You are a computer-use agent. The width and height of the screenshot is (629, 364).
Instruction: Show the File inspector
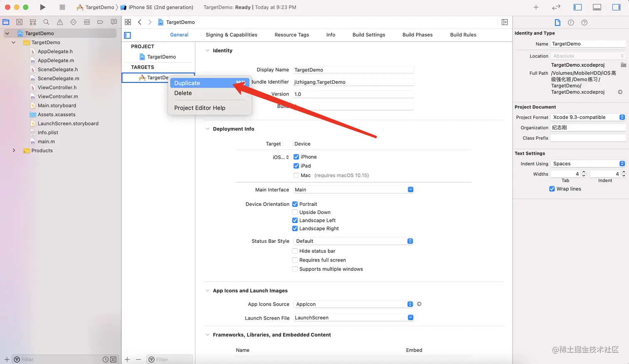(557, 22)
